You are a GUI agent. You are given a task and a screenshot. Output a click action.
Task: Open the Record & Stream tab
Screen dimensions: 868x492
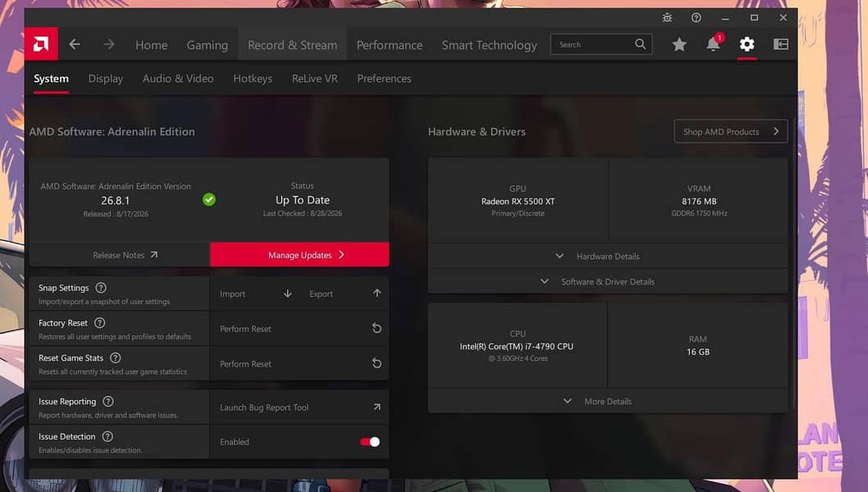pyautogui.click(x=292, y=45)
